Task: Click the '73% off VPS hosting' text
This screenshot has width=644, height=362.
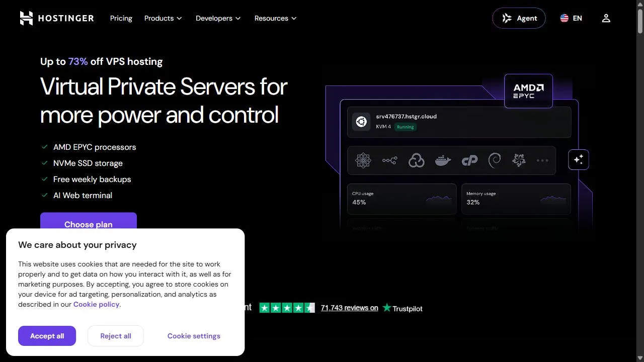Action: [x=116, y=61]
